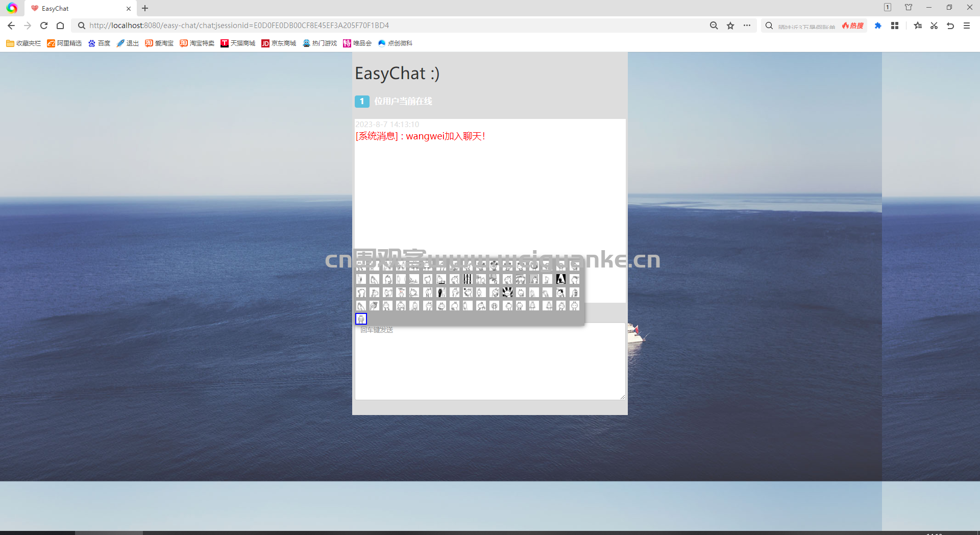This screenshot has width=980, height=535.
Task: Focus the 回车键发送 message input box
Action: click(x=490, y=361)
